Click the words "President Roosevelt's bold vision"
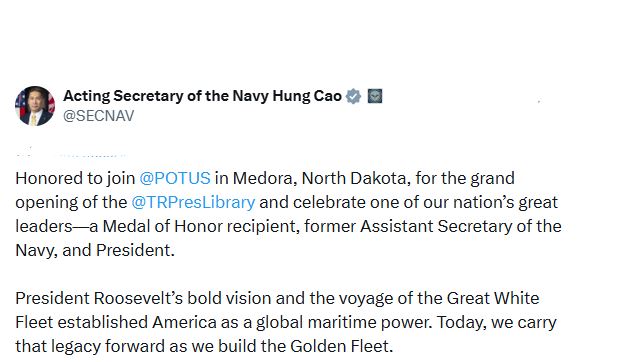This screenshot has width=639, height=362. click(144, 298)
